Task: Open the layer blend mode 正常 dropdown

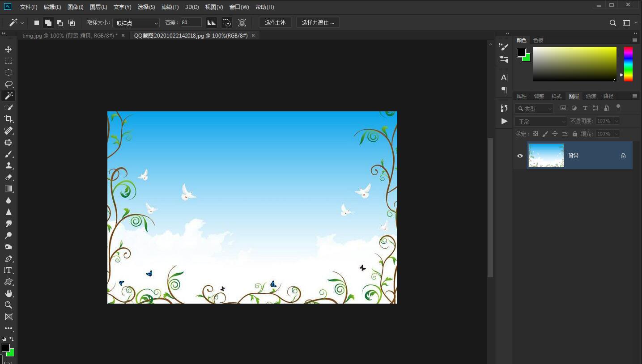Action: 541,122
